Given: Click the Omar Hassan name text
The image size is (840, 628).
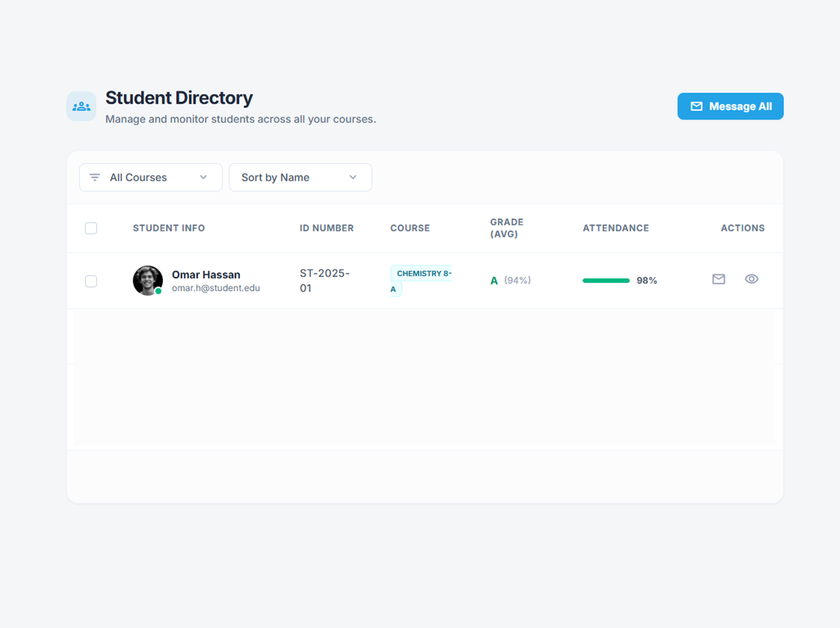Looking at the screenshot, I should (x=206, y=274).
